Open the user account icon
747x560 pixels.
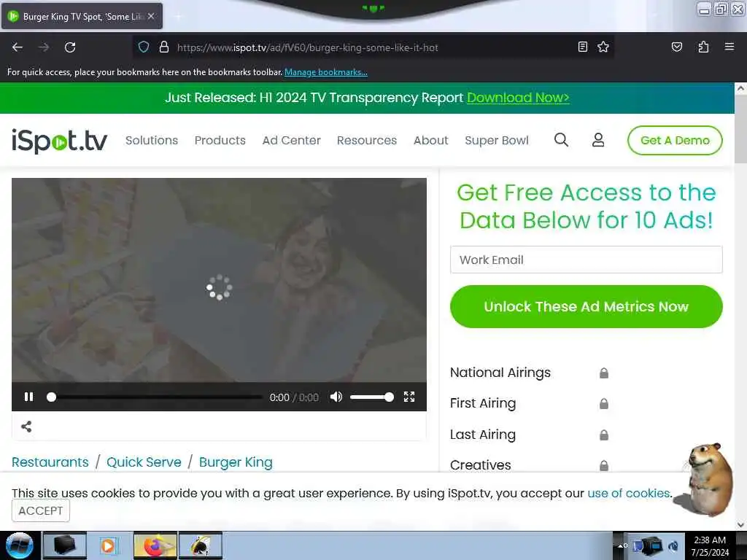click(x=598, y=140)
